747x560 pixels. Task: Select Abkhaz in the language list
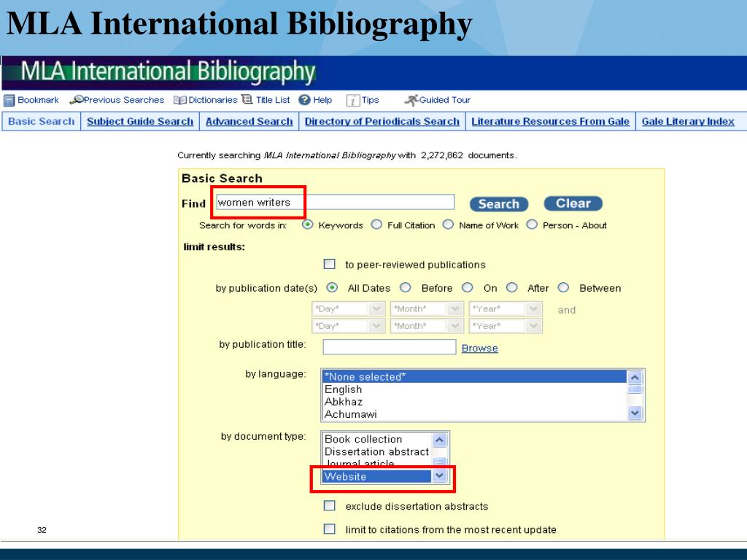point(475,402)
